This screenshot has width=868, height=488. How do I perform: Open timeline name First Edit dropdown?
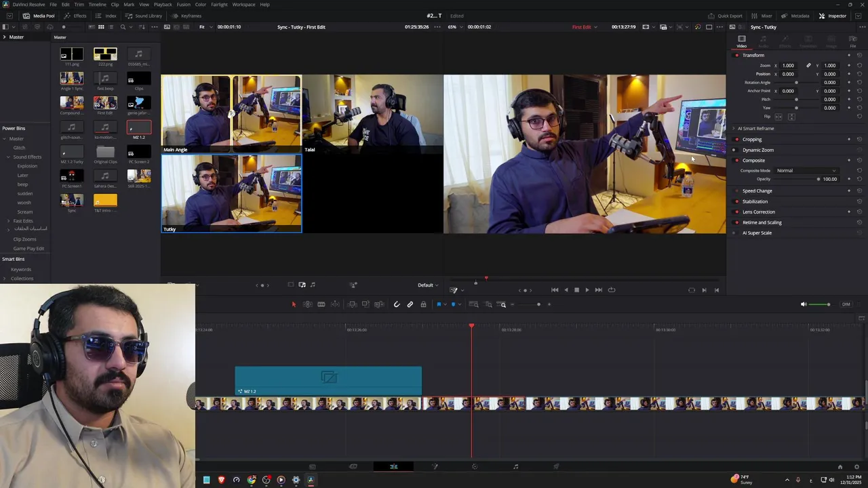coord(585,27)
